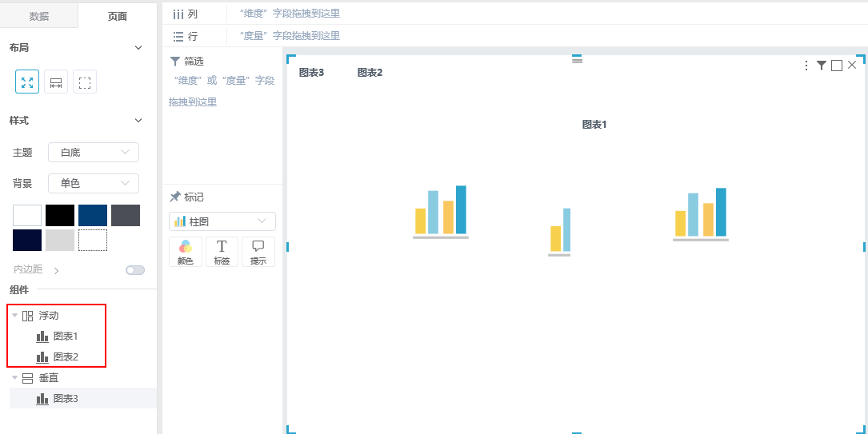This screenshot has width=868, height=434.
Task: Pick the dark navy background swatch
Action: click(27, 241)
